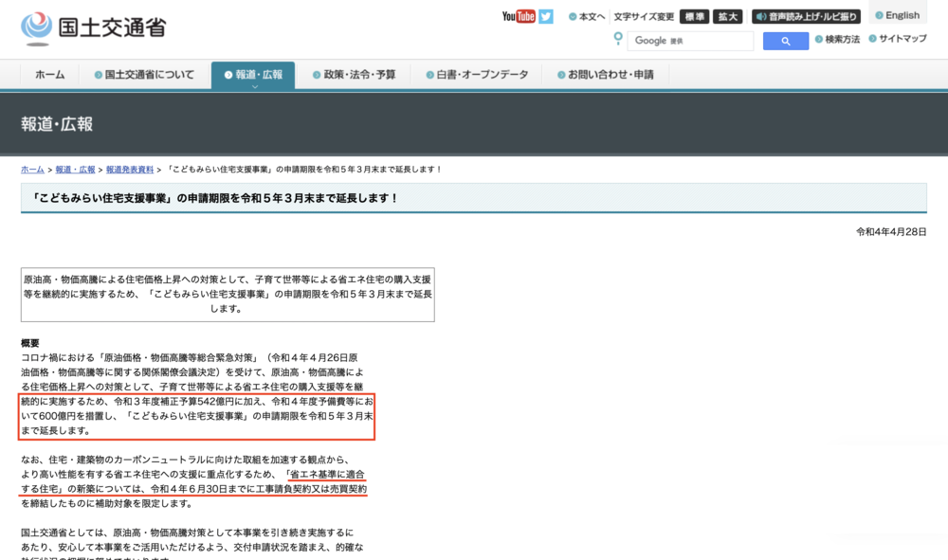This screenshot has width=948, height=560.
Task: Click the speaker 音声読み上げ・ルビ振り button
Action: point(806,16)
